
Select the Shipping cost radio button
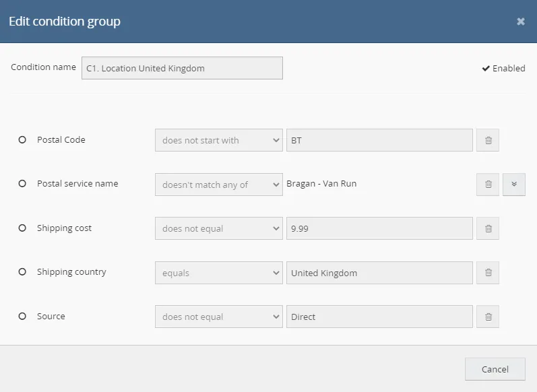tap(22, 228)
